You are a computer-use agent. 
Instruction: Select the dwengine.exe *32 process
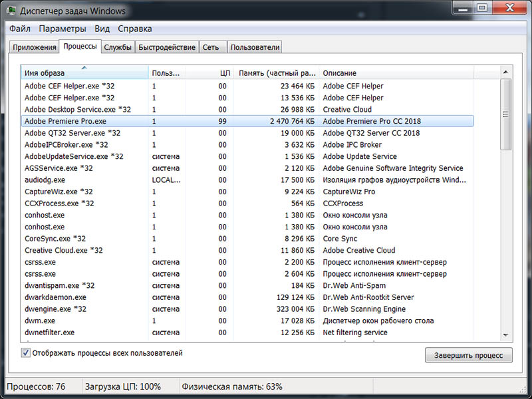[x=247, y=309]
